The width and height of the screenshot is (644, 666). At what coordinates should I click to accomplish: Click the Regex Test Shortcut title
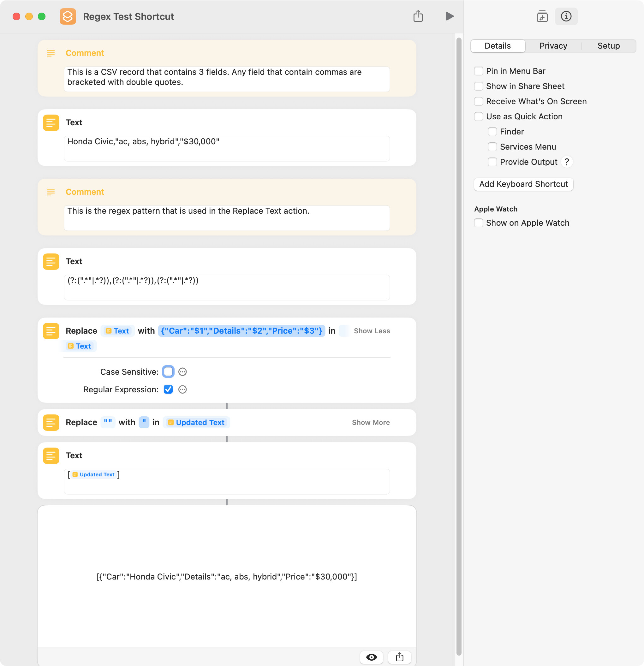click(x=128, y=17)
